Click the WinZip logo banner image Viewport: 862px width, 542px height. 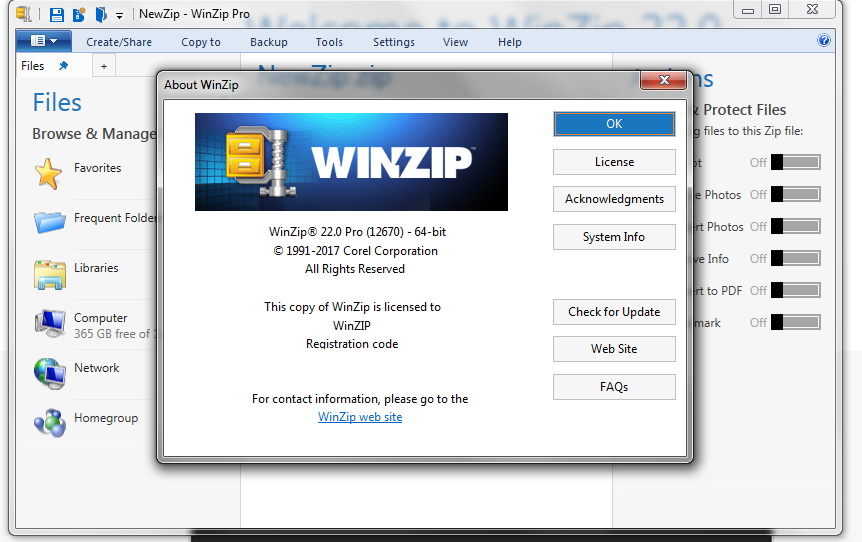pos(351,162)
